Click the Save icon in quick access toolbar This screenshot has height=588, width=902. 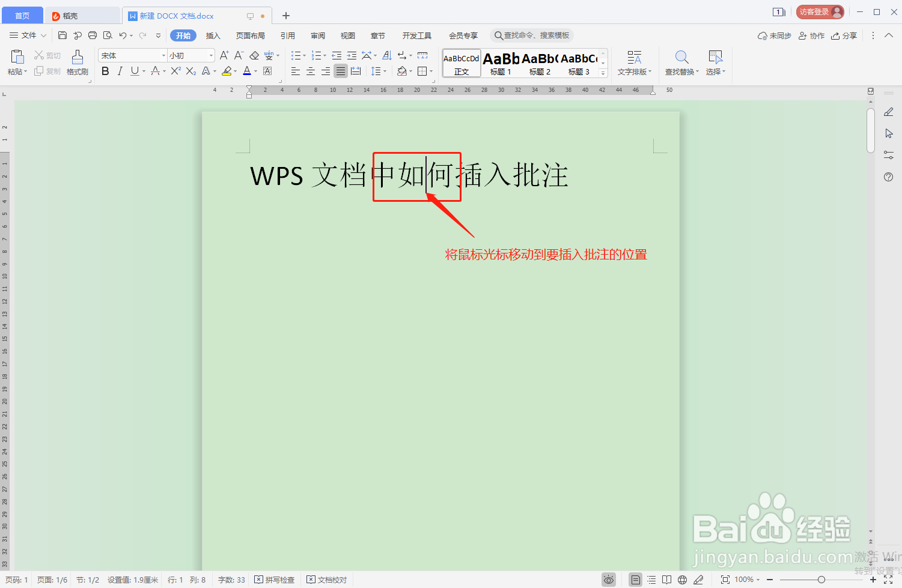click(62, 35)
